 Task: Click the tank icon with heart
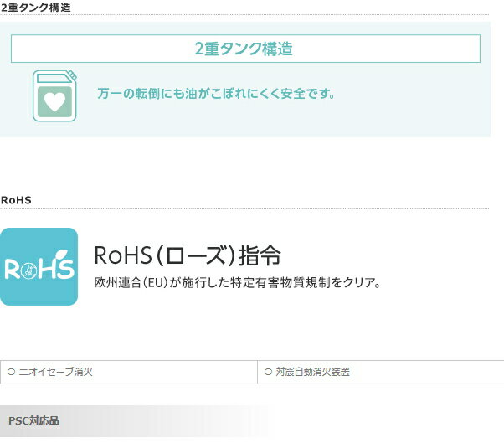(54, 95)
